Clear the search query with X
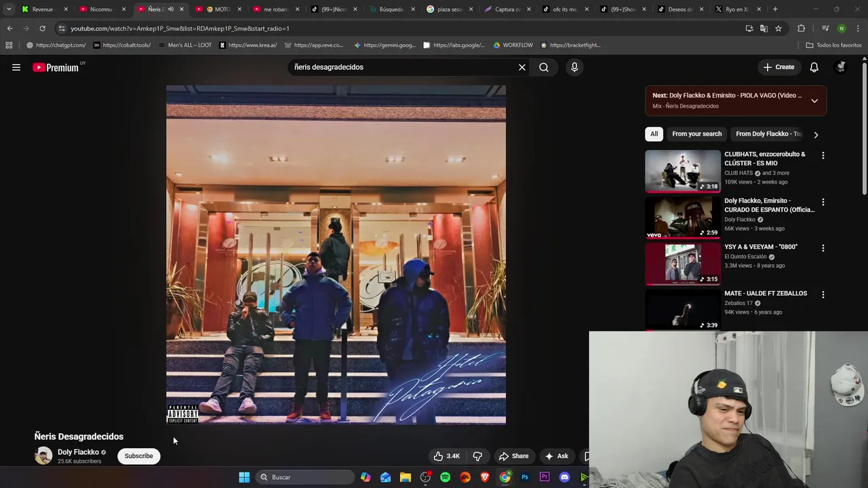This screenshot has height=488, width=868. 522,67
